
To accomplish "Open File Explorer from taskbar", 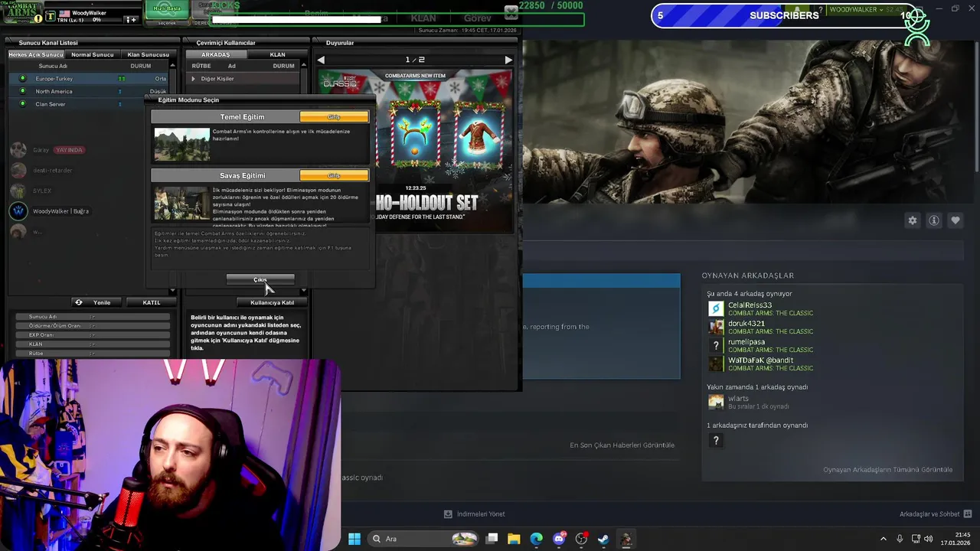I will (x=514, y=539).
